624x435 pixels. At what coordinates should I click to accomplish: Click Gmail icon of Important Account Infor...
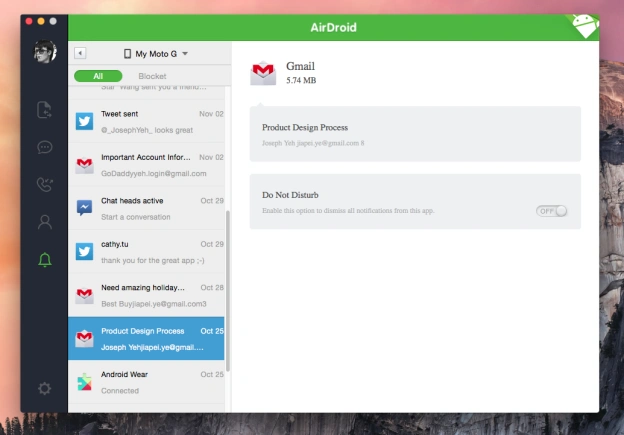pos(84,165)
